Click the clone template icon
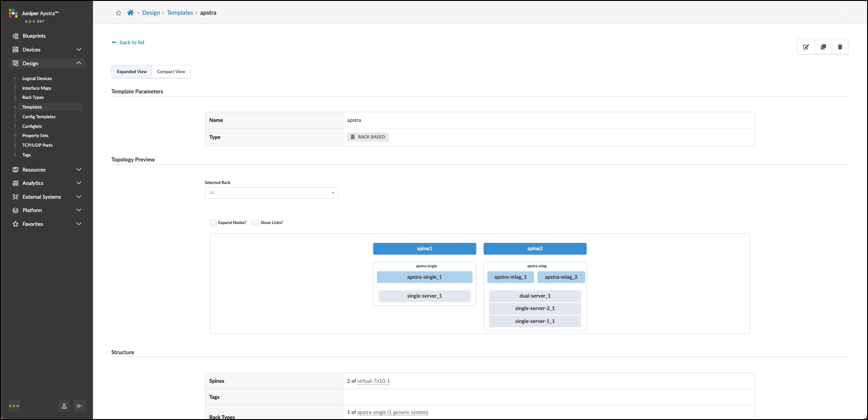 pyautogui.click(x=823, y=47)
